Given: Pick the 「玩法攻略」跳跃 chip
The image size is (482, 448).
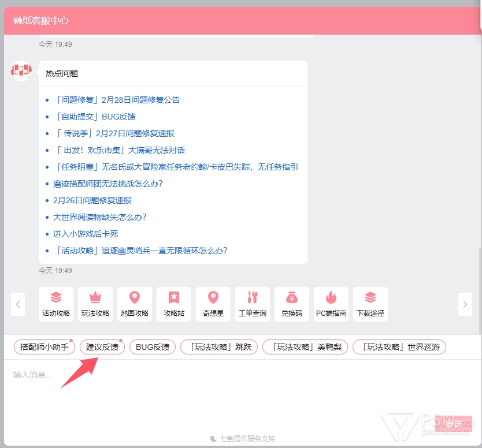Looking at the screenshot, I should [219, 347].
